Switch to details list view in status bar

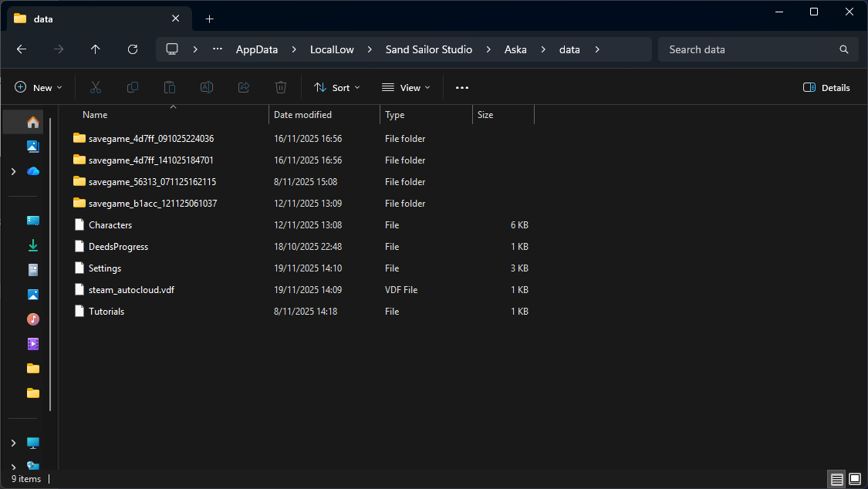click(x=837, y=479)
